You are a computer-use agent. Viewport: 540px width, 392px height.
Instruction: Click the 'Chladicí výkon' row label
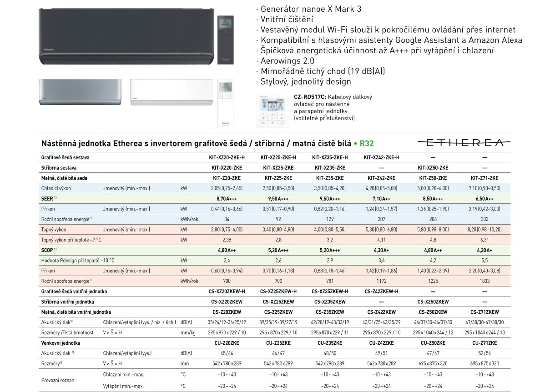tap(56, 188)
